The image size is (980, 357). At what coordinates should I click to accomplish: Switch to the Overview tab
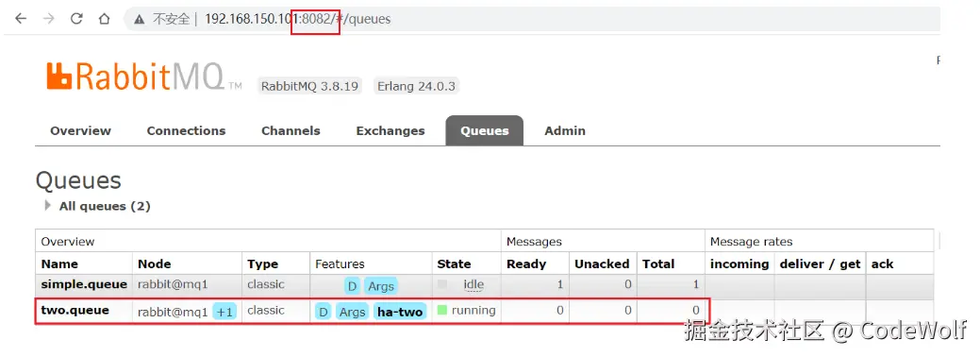[80, 131]
